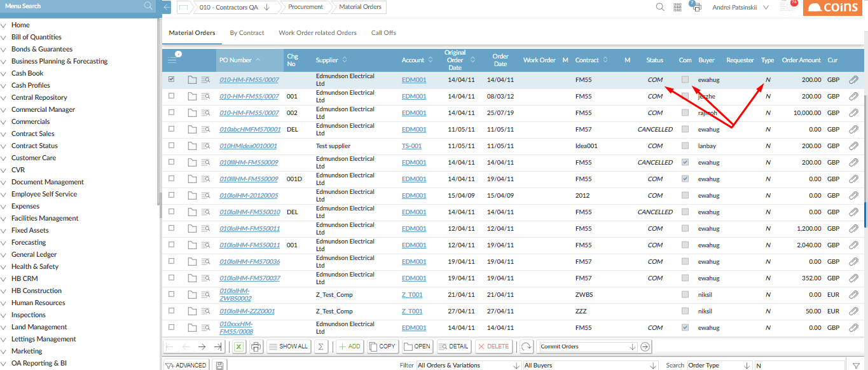Go to the last page arrow

click(x=217, y=346)
